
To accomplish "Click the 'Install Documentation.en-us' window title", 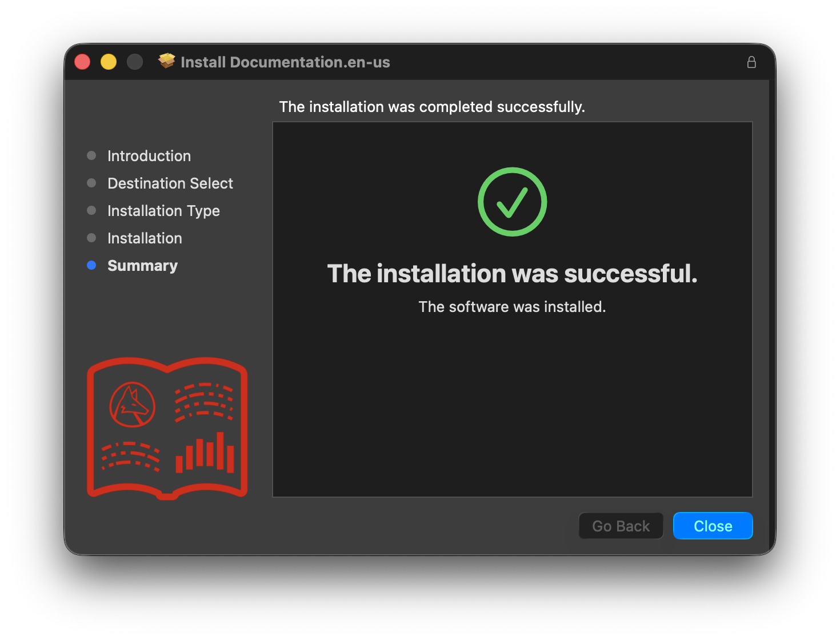I will (x=285, y=62).
